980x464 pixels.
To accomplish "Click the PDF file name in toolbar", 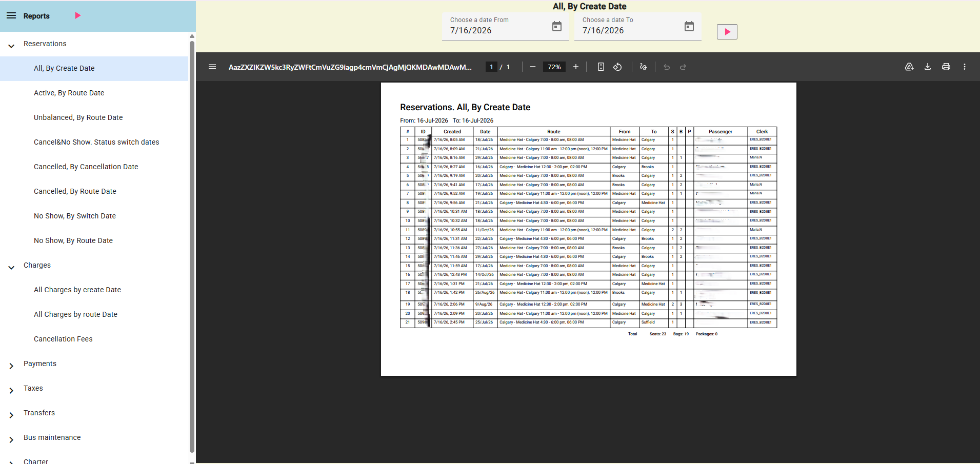I will [x=350, y=67].
